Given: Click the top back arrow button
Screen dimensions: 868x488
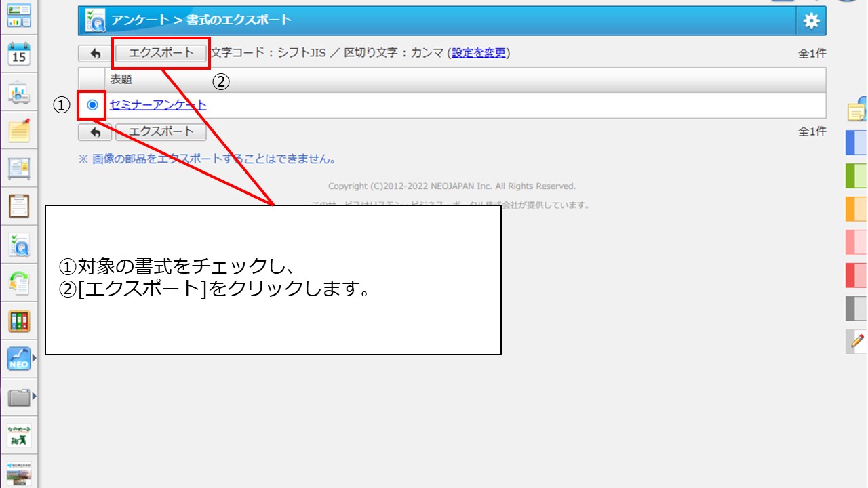Looking at the screenshot, I should pos(95,54).
